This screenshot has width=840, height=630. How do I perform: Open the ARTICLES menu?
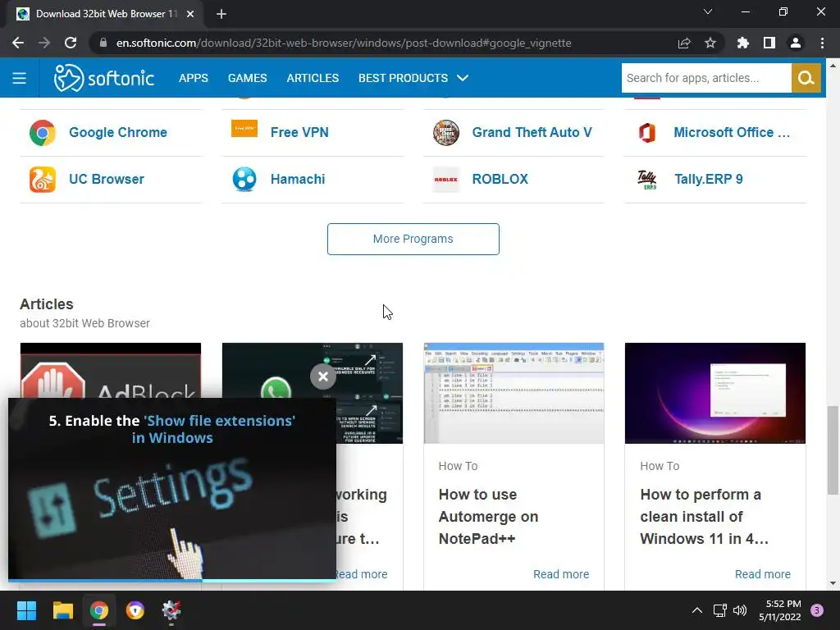[x=313, y=78]
